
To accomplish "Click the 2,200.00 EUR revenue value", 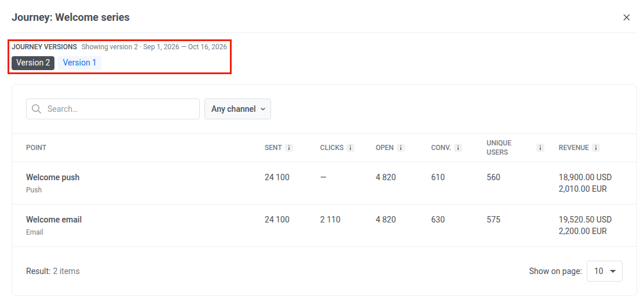I will pyautogui.click(x=583, y=232).
